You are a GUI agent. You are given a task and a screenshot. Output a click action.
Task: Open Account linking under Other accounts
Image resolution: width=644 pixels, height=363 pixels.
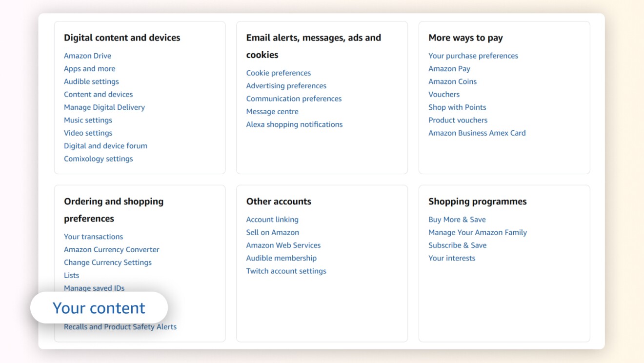point(272,219)
